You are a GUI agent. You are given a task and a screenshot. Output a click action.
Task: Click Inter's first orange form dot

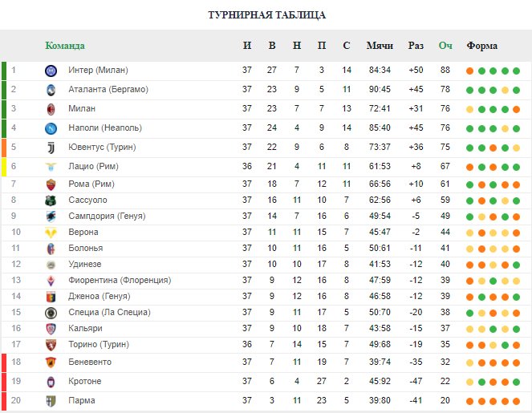point(469,71)
